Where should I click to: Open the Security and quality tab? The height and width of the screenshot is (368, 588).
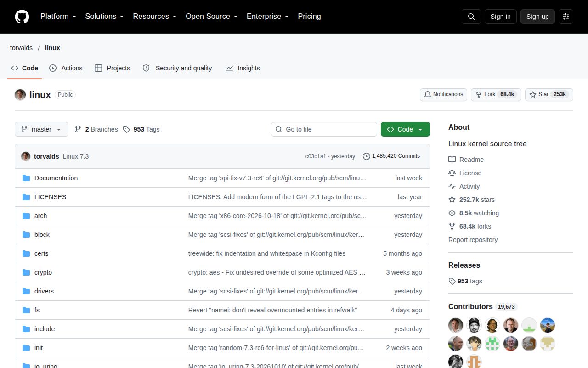pos(177,68)
